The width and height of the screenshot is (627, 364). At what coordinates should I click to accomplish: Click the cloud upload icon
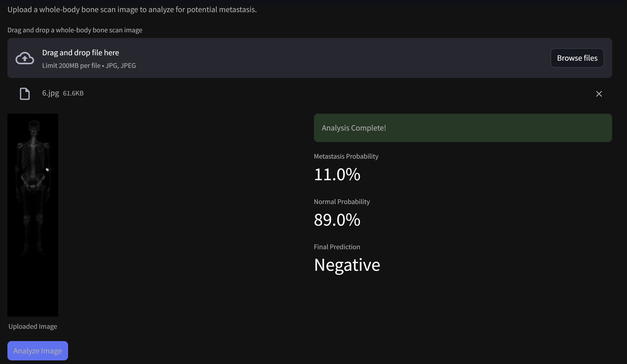coord(25,58)
